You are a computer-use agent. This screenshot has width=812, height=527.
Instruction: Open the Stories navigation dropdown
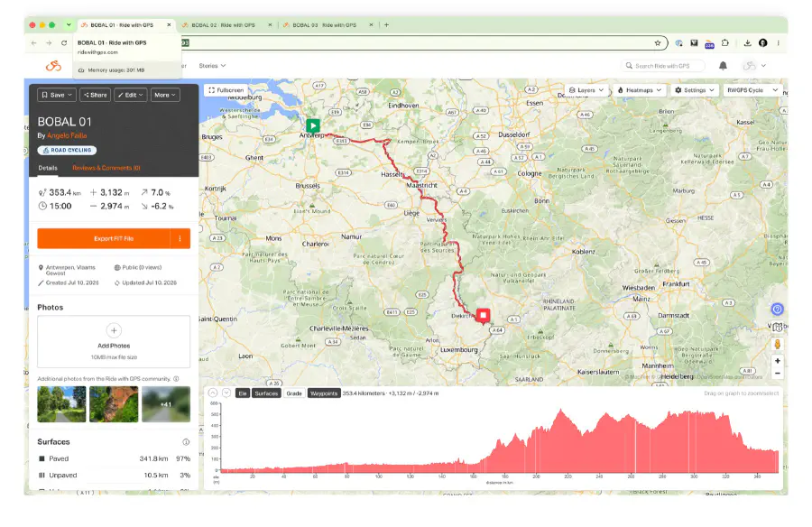tap(212, 66)
